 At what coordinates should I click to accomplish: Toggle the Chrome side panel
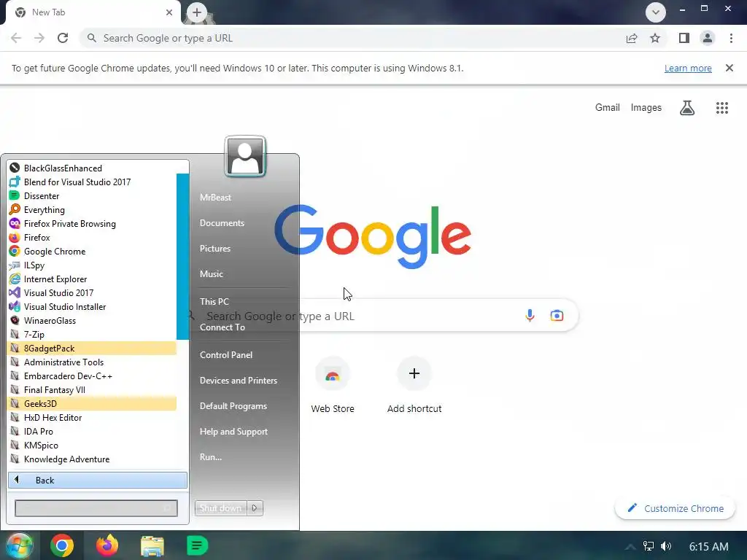[684, 38]
